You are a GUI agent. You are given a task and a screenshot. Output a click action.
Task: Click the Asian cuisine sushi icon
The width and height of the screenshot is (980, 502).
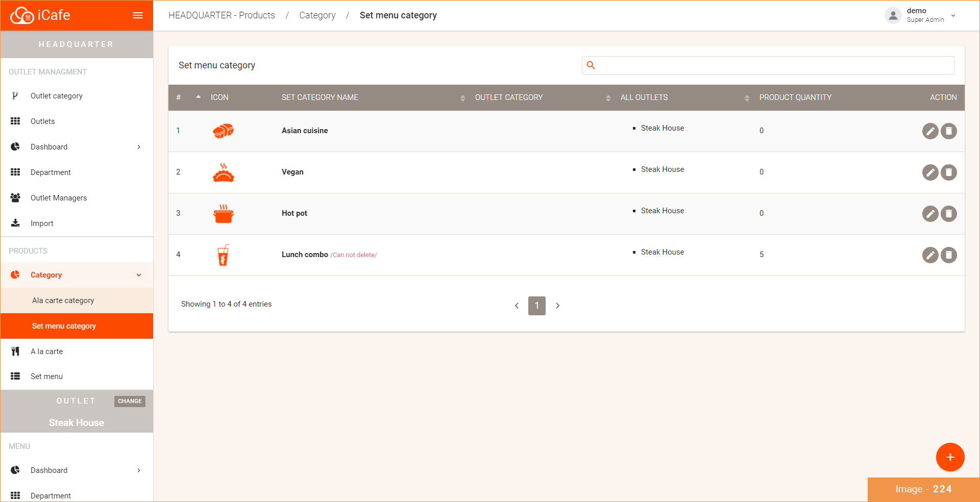click(x=223, y=131)
